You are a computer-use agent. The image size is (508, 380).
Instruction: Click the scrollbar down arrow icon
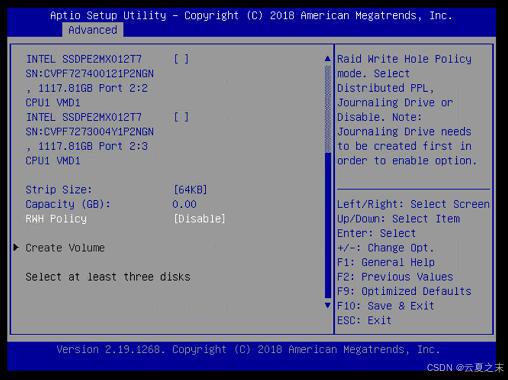coord(328,305)
